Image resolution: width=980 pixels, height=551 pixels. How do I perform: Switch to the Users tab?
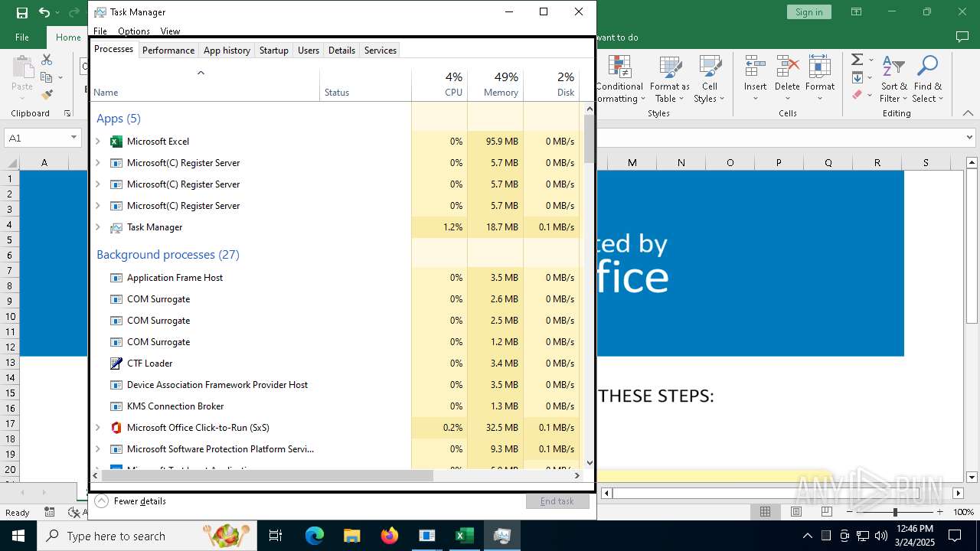[309, 51]
